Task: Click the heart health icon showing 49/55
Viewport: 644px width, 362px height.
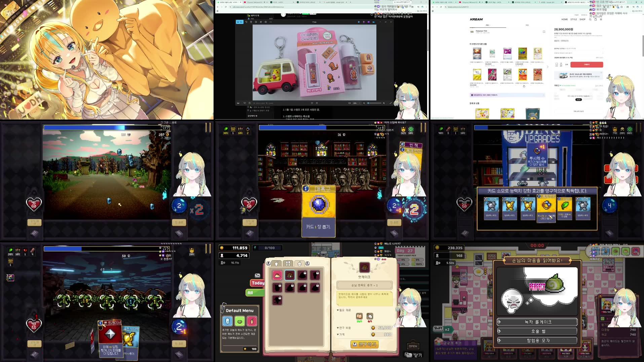Action: click(x=34, y=325)
